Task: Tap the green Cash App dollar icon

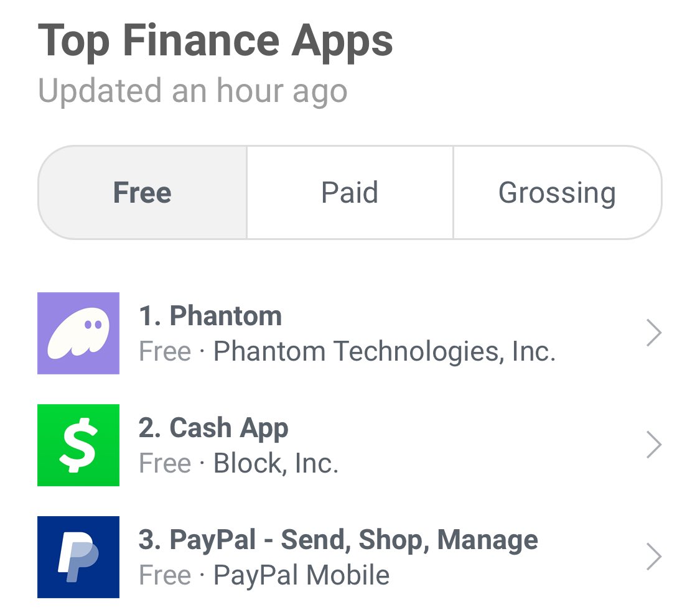Action: pyautogui.click(x=78, y=445)
